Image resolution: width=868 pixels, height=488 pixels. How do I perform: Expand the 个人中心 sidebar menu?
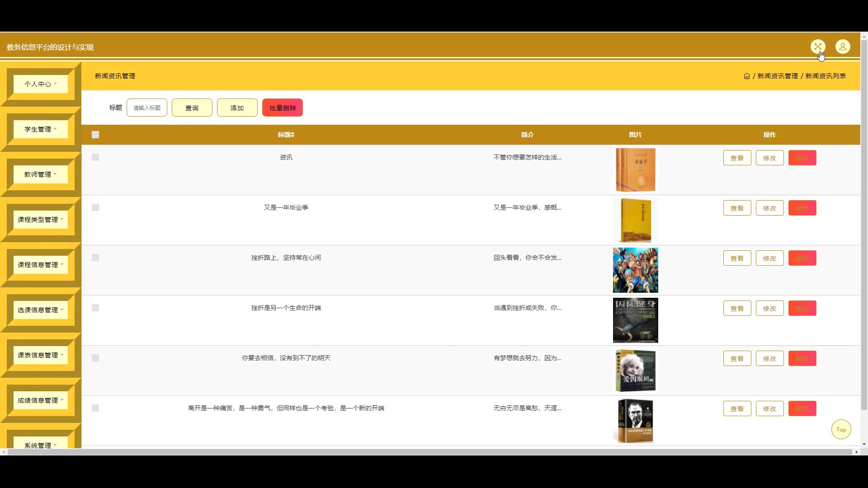(x=41, y=84)
